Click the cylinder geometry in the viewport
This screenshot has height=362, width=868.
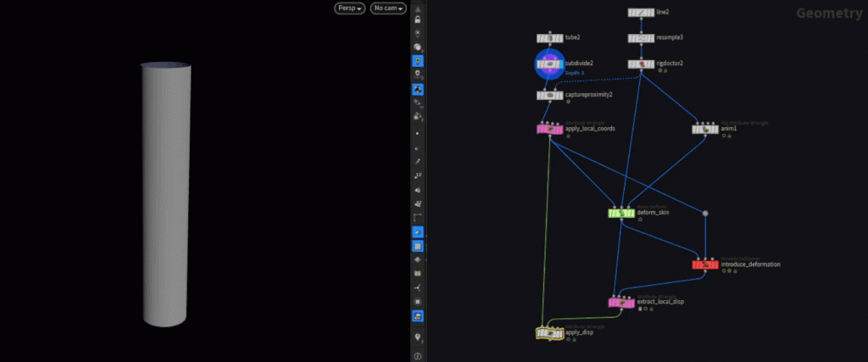pyautogui.click(x=167, y=195)
